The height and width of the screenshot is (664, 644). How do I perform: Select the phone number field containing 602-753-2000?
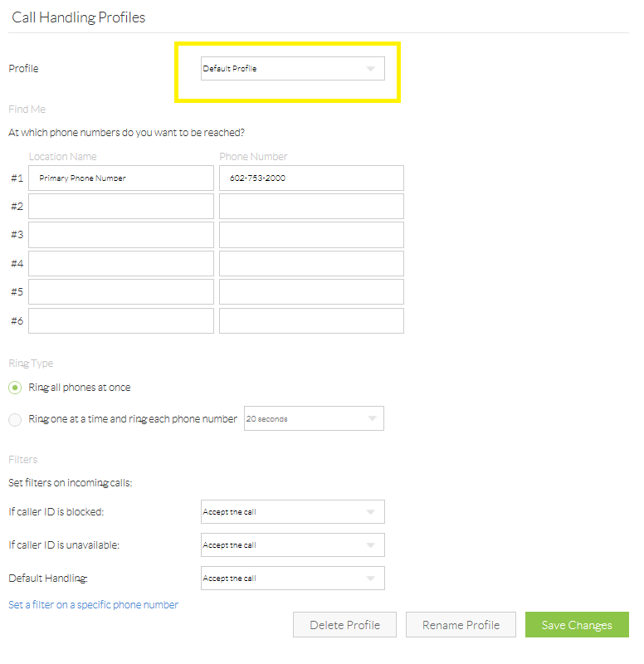click(311, 178)
